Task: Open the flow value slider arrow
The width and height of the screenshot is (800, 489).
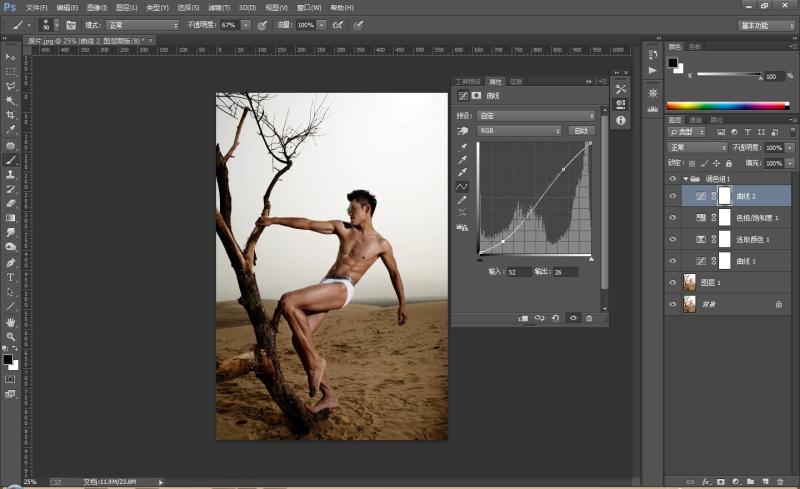Action: (321, 25)
